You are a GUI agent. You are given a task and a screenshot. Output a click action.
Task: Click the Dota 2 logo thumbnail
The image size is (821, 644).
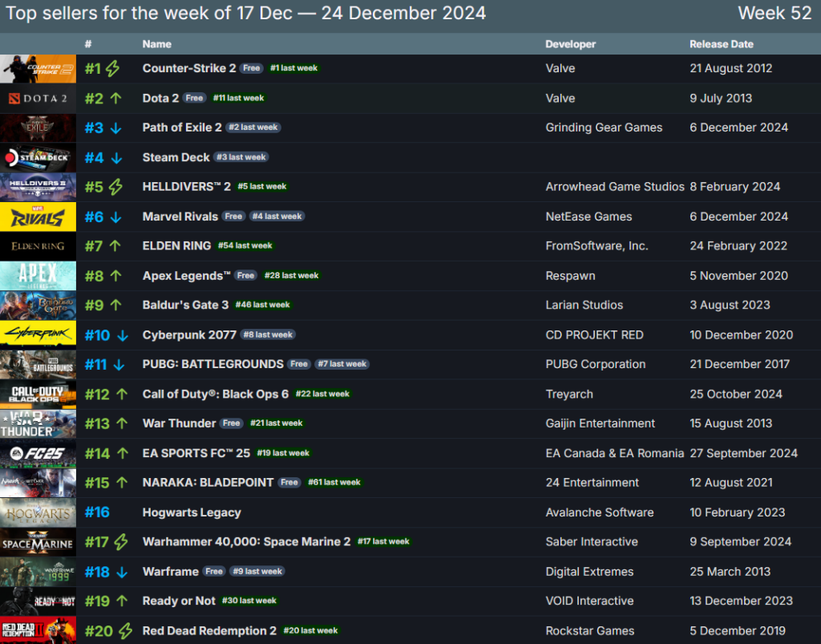[x=38, y=99]
